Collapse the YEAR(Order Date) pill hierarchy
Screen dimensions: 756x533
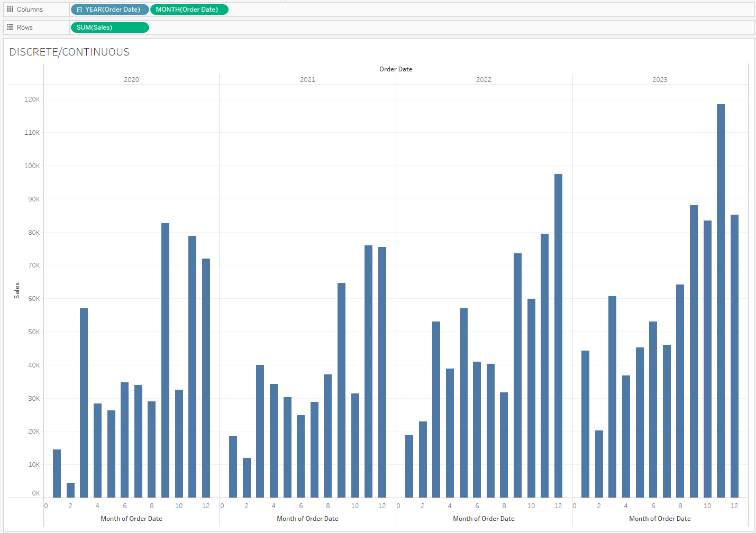tap(79, 10)
